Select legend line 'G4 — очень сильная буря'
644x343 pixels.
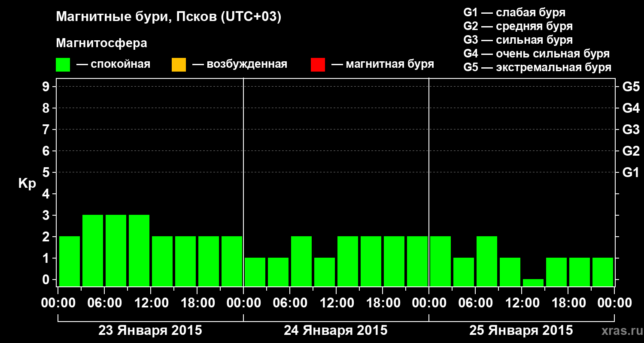[x=536, y=54]
